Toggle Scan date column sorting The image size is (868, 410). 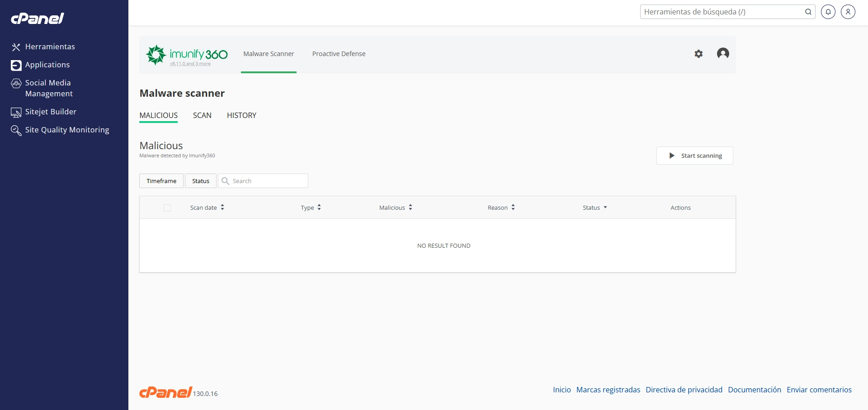pos(222,207)
